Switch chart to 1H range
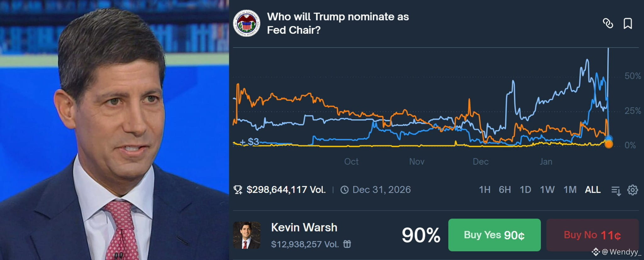Image resolution: width=644 pixels, height=260 pixels. (485, 190)
